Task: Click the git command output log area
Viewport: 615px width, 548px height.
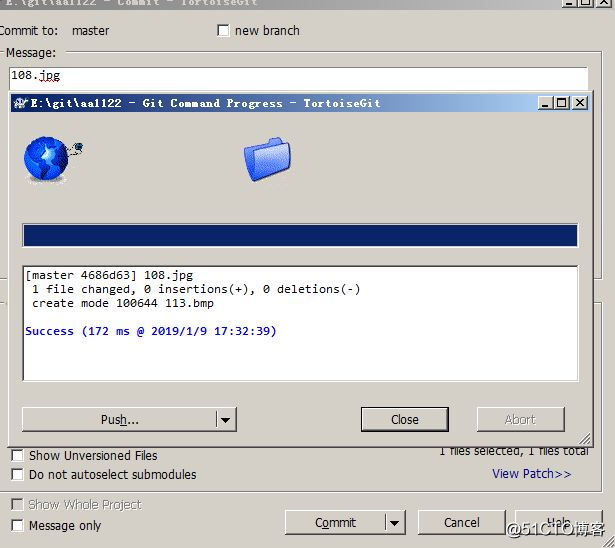Action: point(300,323)
